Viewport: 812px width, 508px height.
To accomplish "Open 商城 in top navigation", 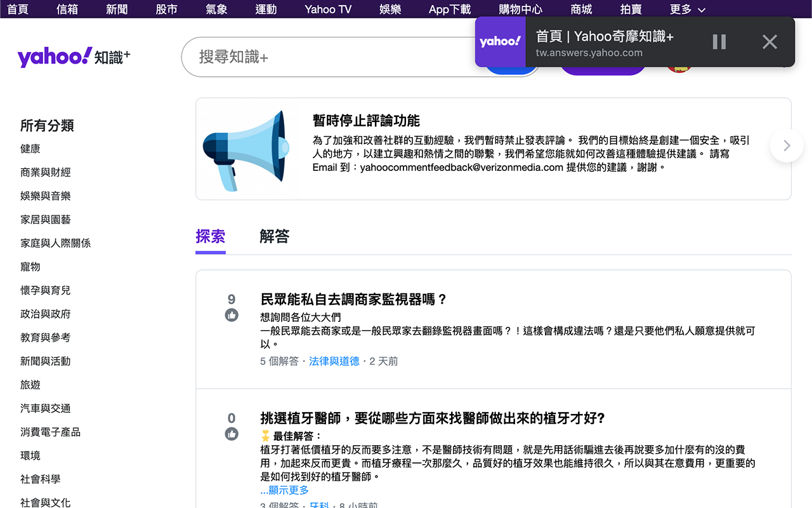I will pos(581,9).
